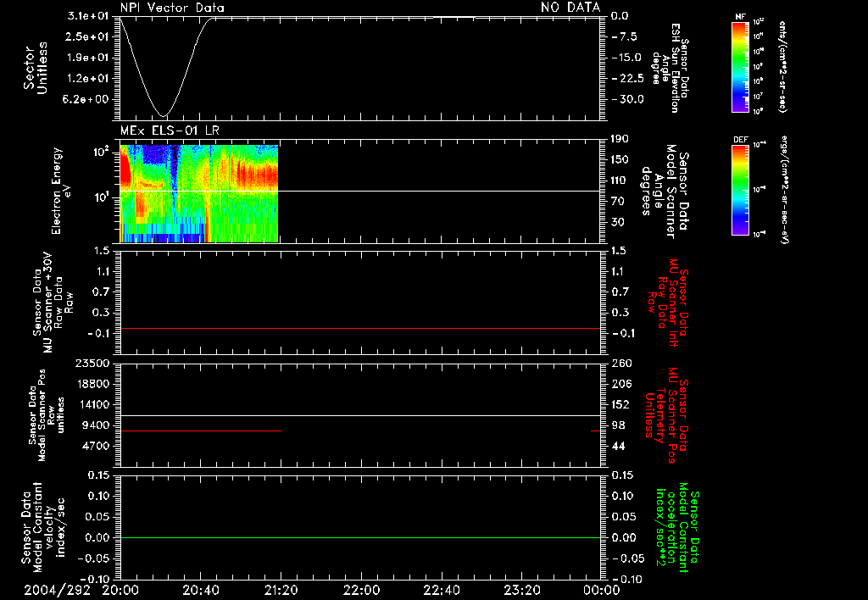Click the 110 scanner angle tick
Viewport: 868px width, 600px height.
(620, 181)
